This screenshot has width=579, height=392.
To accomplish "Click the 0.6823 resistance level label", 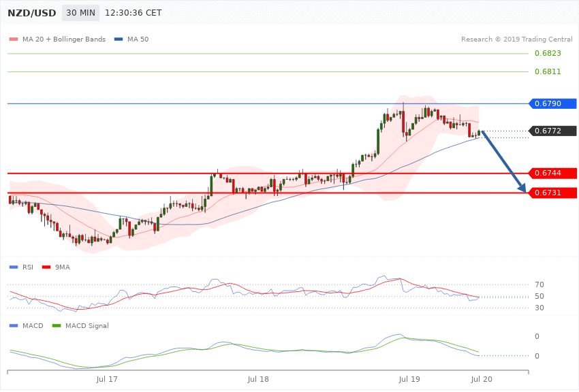I will (548, 53).
